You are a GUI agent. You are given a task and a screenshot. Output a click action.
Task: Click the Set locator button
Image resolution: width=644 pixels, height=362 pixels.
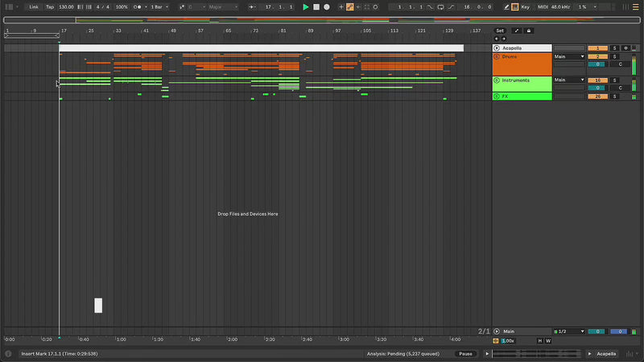[x=500, y=31]
